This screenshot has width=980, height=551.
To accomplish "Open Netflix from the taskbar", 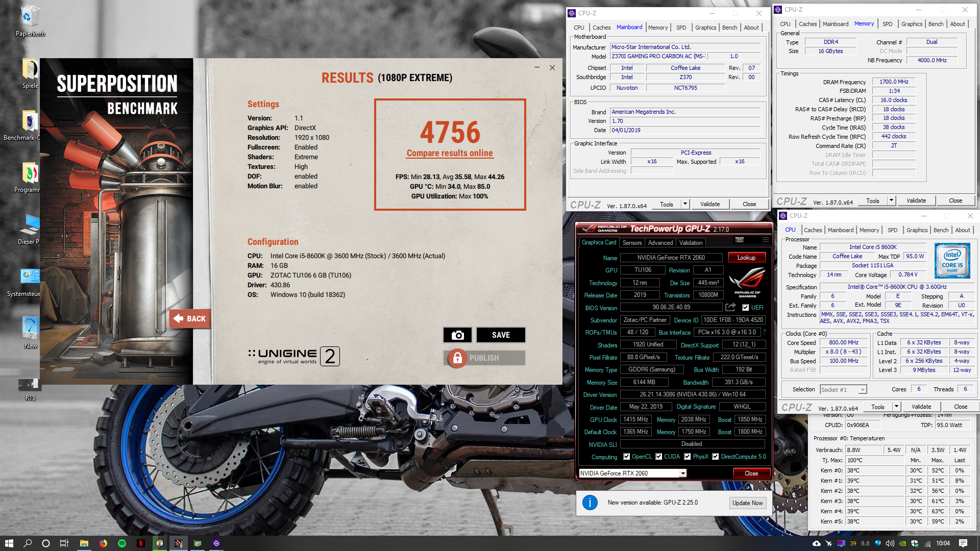I will point(141,543).
